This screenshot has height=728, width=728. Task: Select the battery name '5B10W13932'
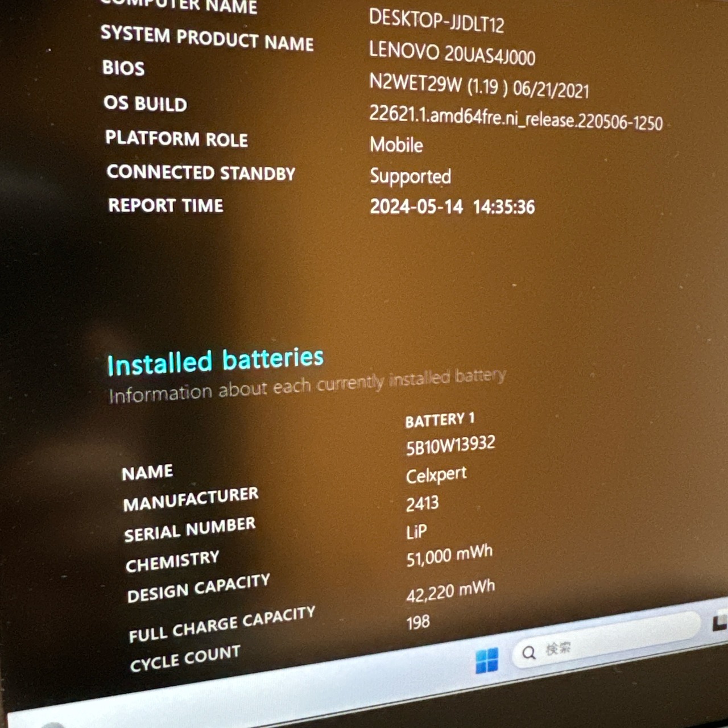tap(450, 445)
